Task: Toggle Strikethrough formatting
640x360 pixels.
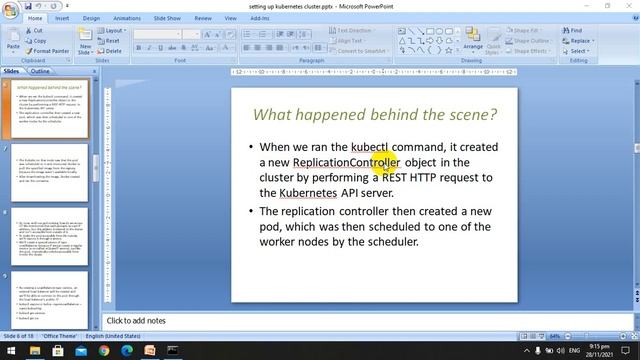Action: 172,48
